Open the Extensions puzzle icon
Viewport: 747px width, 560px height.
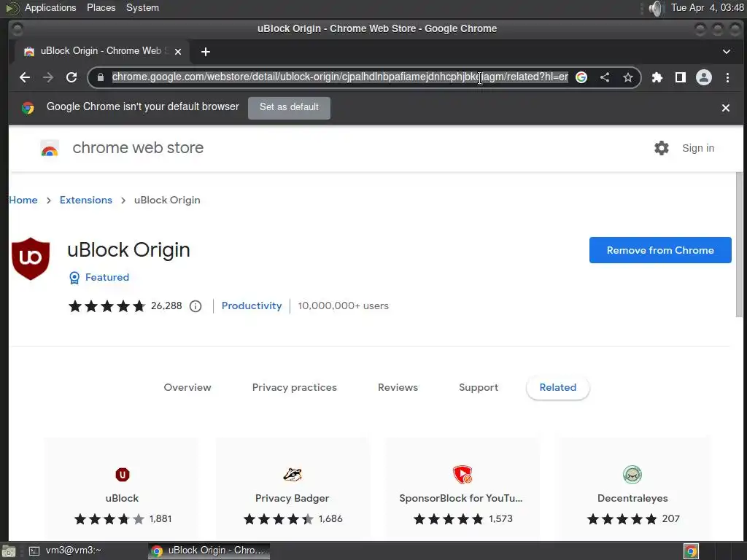[x=657, y=77]
